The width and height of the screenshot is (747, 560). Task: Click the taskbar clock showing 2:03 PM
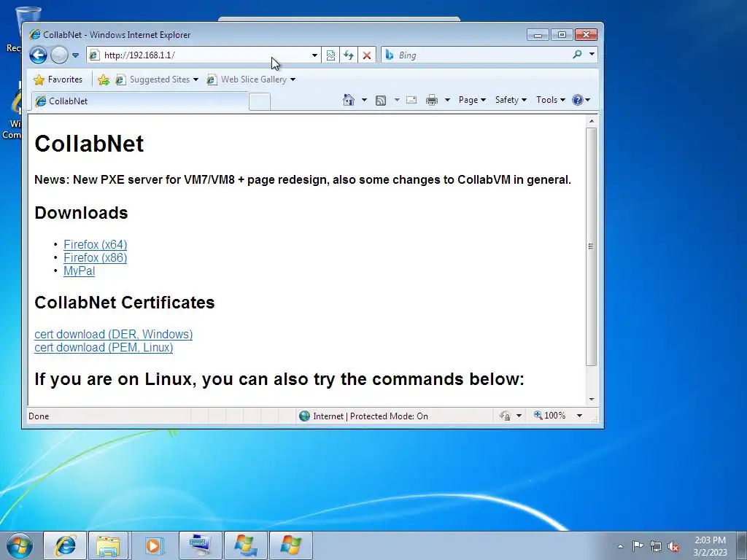tap(710, 546)
